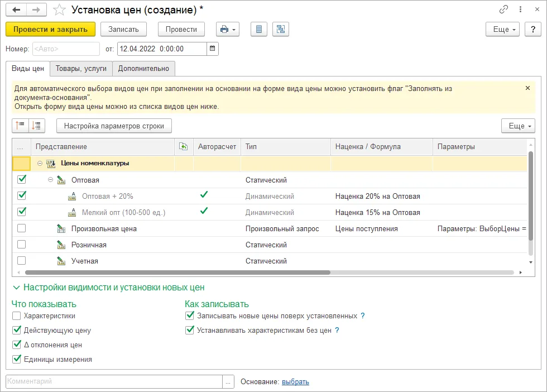Click 'Провести и закрыть' button
The image size is (547, 392).
(51, 30)
